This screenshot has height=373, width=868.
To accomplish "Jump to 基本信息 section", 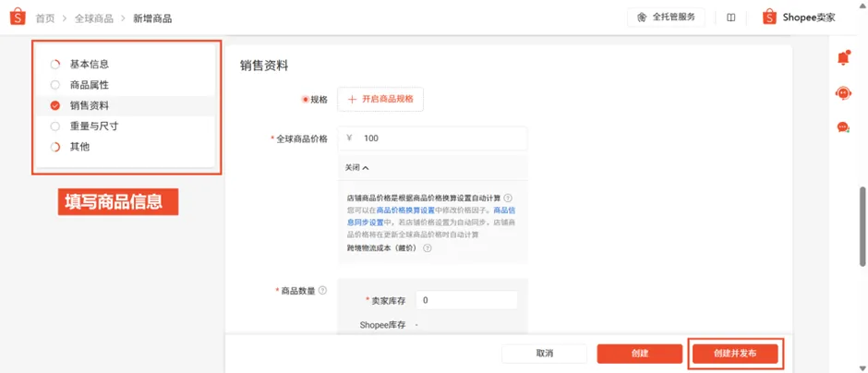I will point(90,65).
